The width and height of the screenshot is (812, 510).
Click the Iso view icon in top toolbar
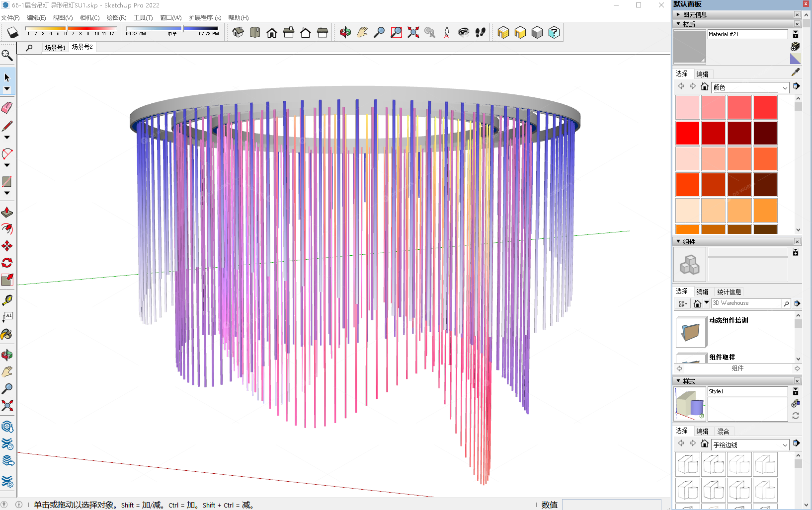[x=238, y=33]
